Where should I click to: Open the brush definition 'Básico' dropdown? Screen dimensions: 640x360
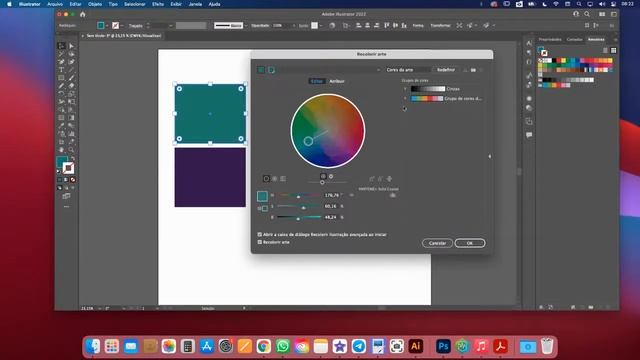click(246, 26)
